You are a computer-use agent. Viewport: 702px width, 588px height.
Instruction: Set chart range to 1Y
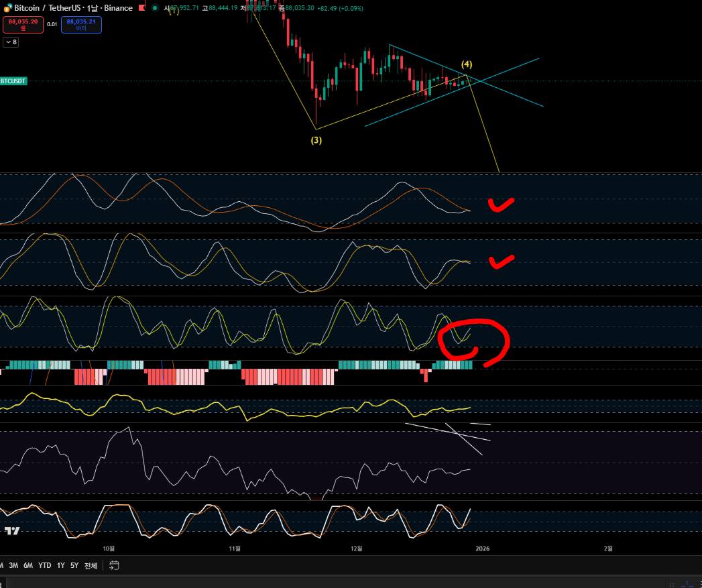pos(61,566)
